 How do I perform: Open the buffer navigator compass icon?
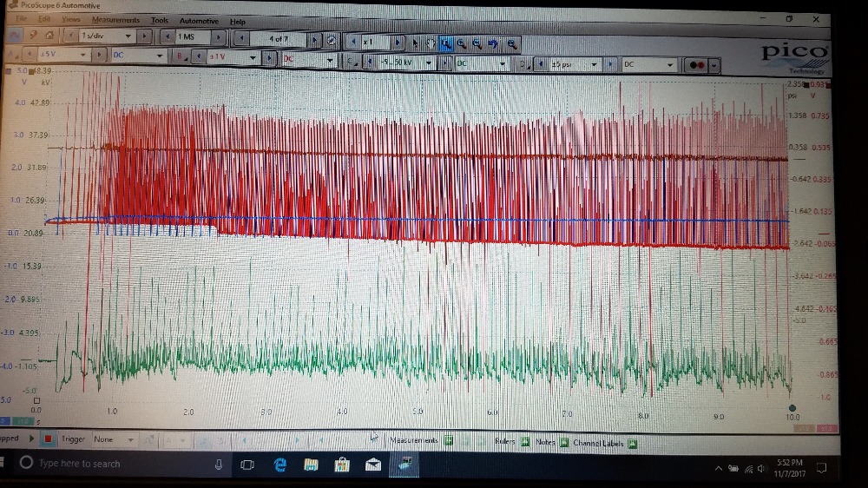pos(330,40)
